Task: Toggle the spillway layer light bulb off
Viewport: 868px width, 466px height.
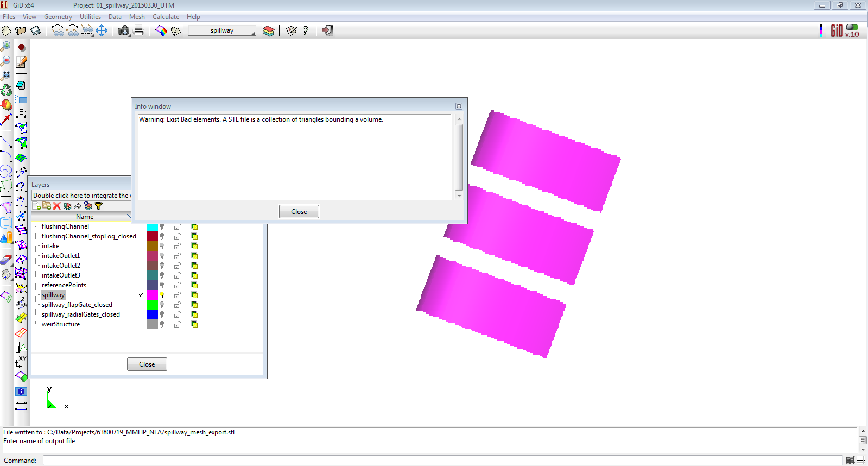Action: (162, 295)
